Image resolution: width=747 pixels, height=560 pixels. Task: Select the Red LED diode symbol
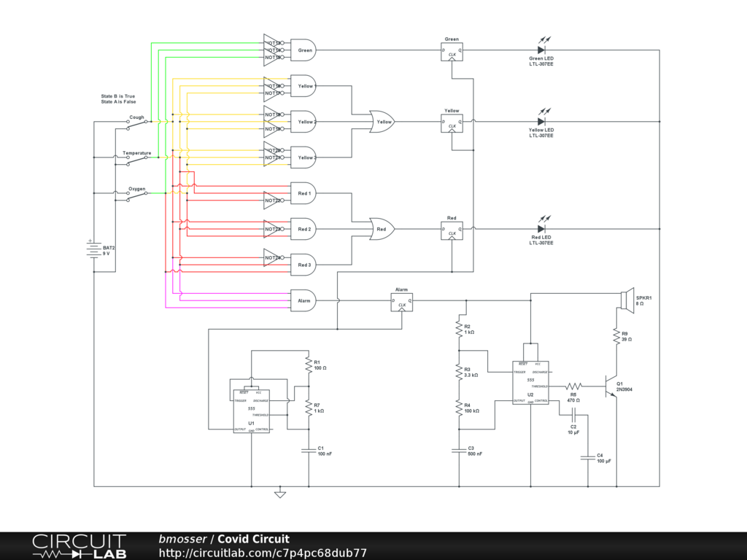(541, 229)
